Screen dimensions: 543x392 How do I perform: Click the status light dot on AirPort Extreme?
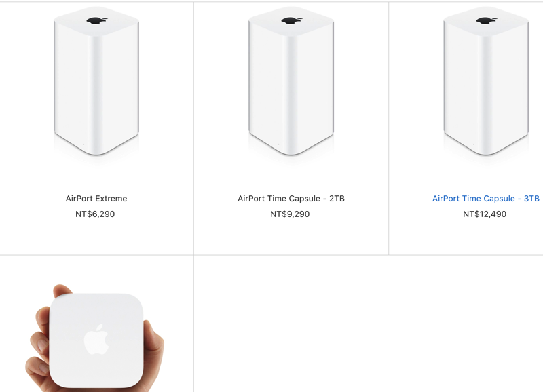[x=83, y=144]
